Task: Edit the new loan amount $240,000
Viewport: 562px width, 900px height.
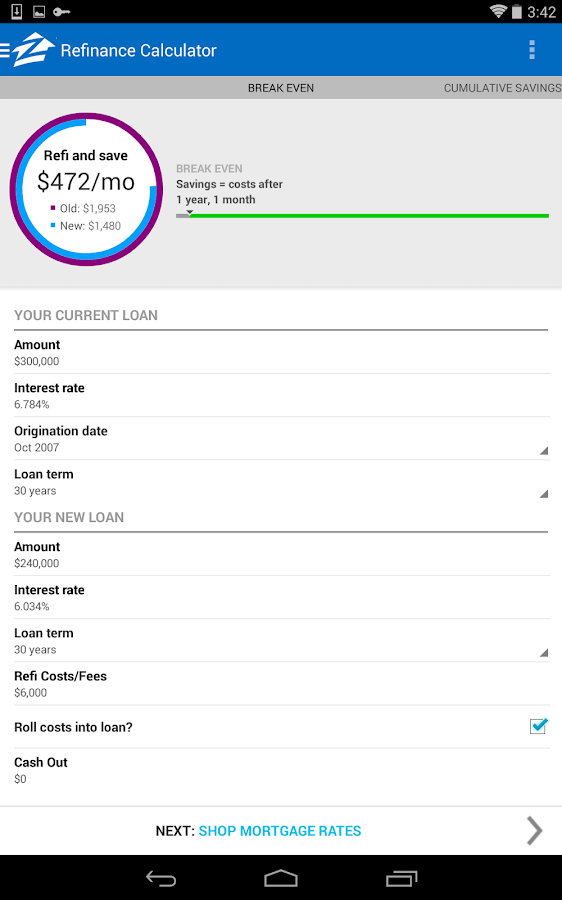Action: pos(281,554)
